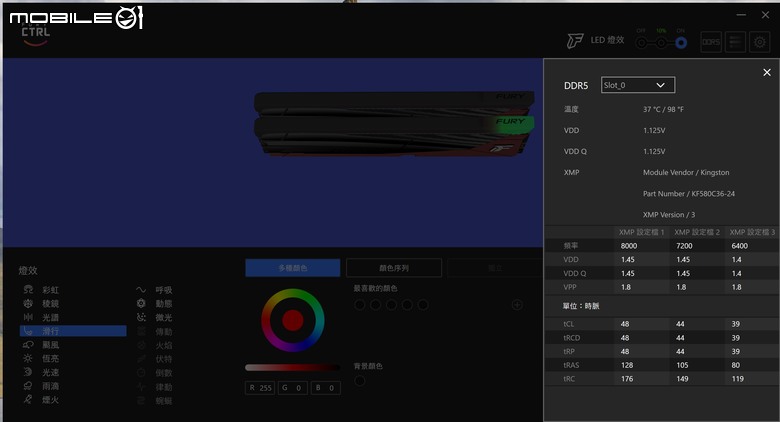The height and width of the screenshot is (422, 780).
Task: Click the VPP row label
Action: 570,287
